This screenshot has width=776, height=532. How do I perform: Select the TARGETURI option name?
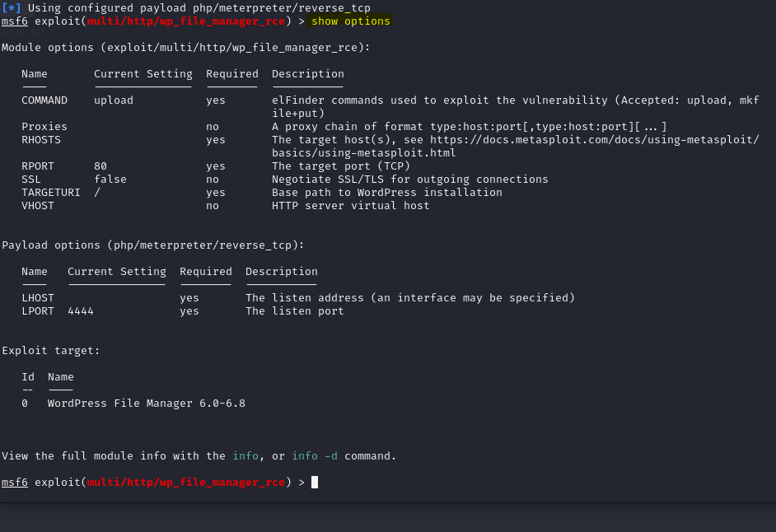50,193
